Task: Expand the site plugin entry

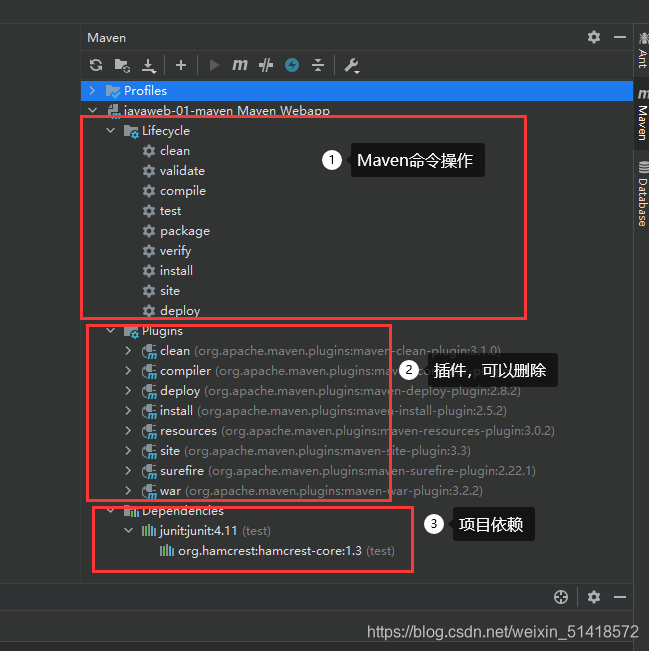Action: point(128,451)
